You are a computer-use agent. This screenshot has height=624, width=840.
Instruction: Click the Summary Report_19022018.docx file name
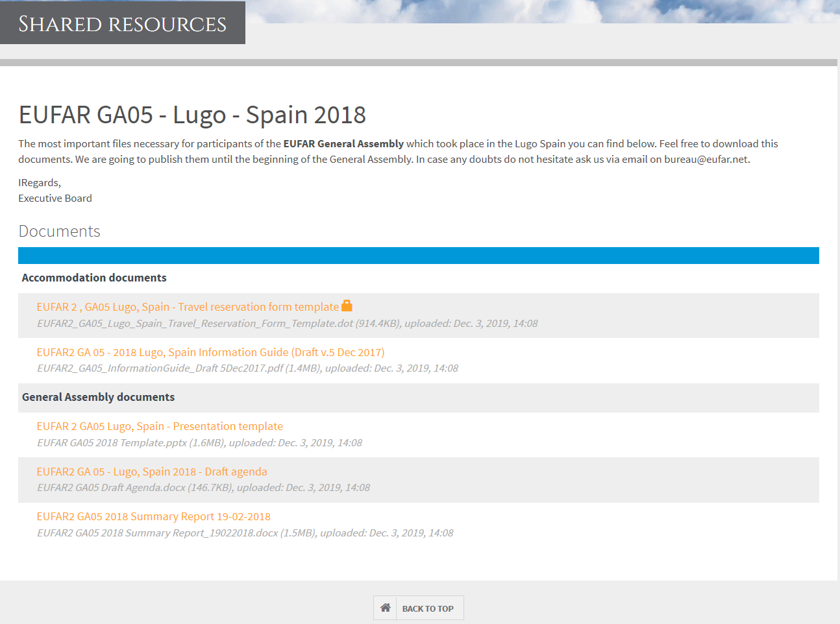pyautogui.click(x=157, y=533)
